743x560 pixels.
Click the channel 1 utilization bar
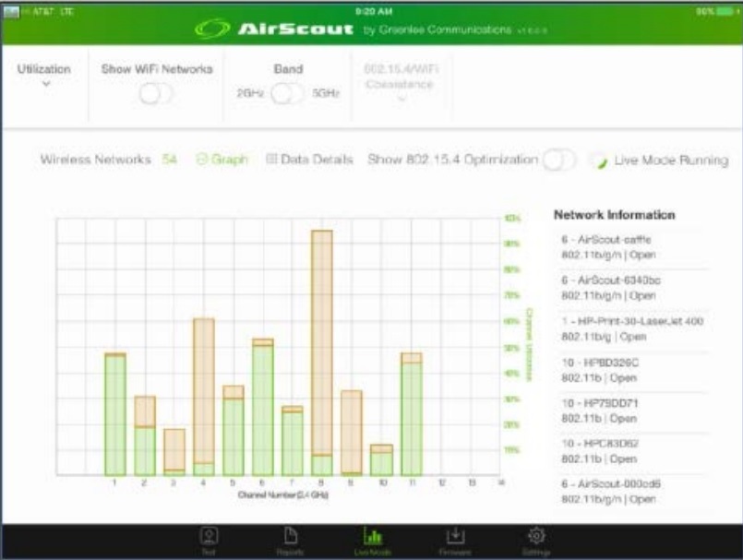[115, 415]
